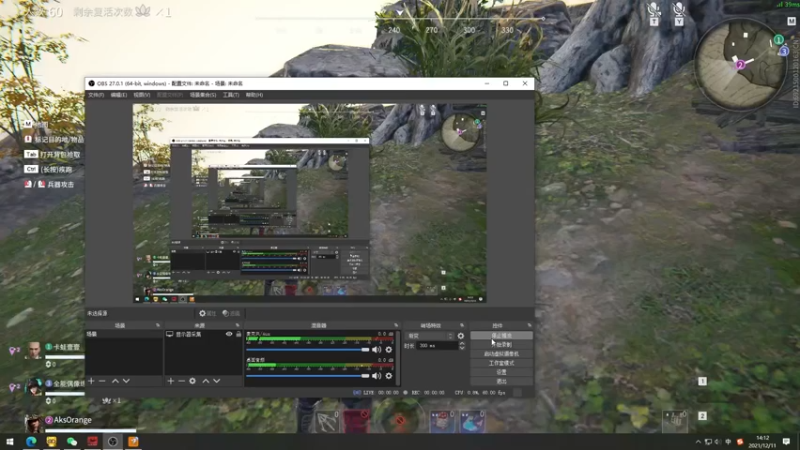The height and width of the screenshot is (450, 800).
Task: Open the Windows Start menu
Action: [10, 441]
